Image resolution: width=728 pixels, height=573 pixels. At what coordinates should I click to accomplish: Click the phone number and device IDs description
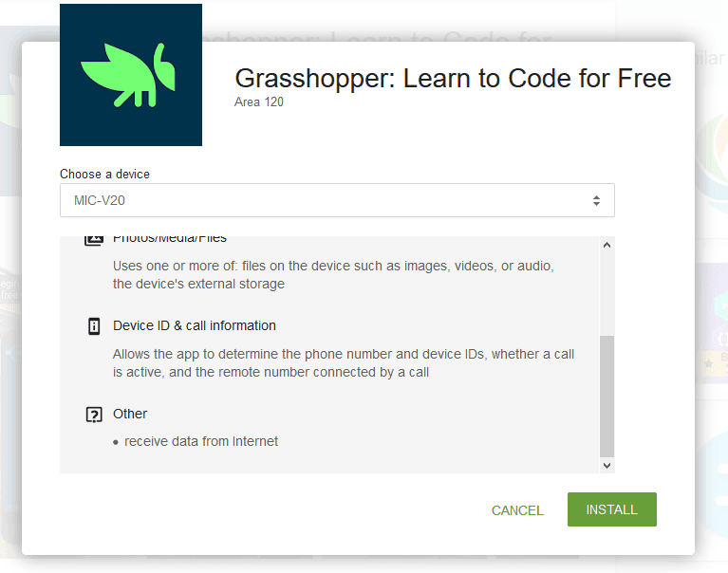click(x=344, y=362)
